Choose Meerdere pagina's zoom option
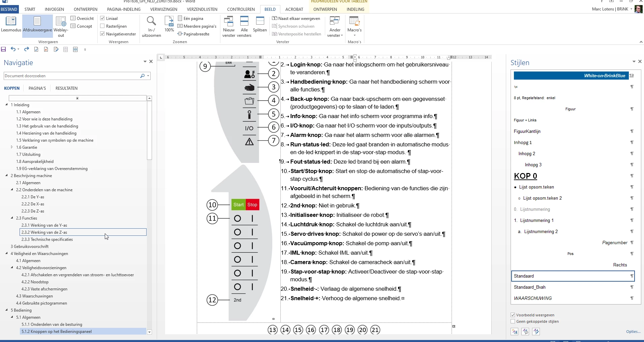The width and height of the screenshot is (644, 342). click(197, 26)
